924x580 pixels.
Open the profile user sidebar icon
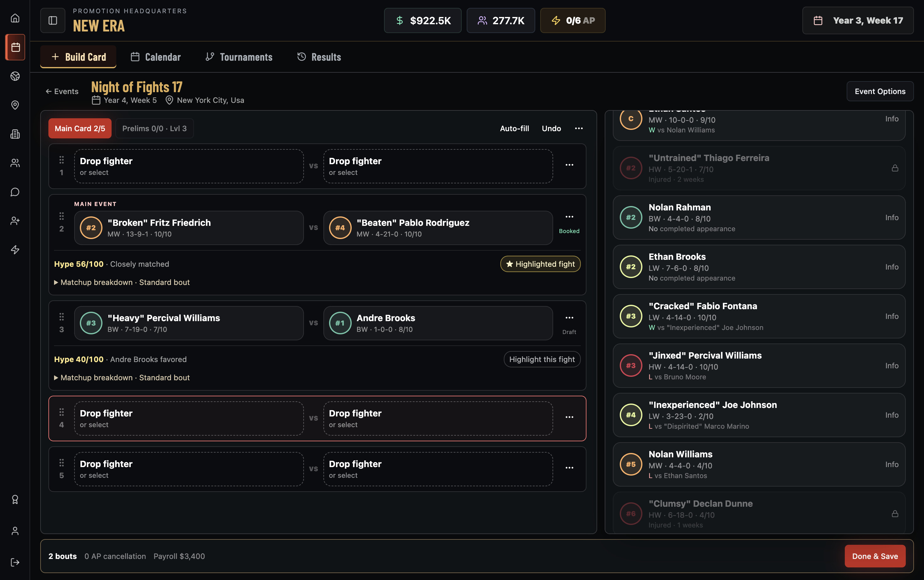point(15,531)
